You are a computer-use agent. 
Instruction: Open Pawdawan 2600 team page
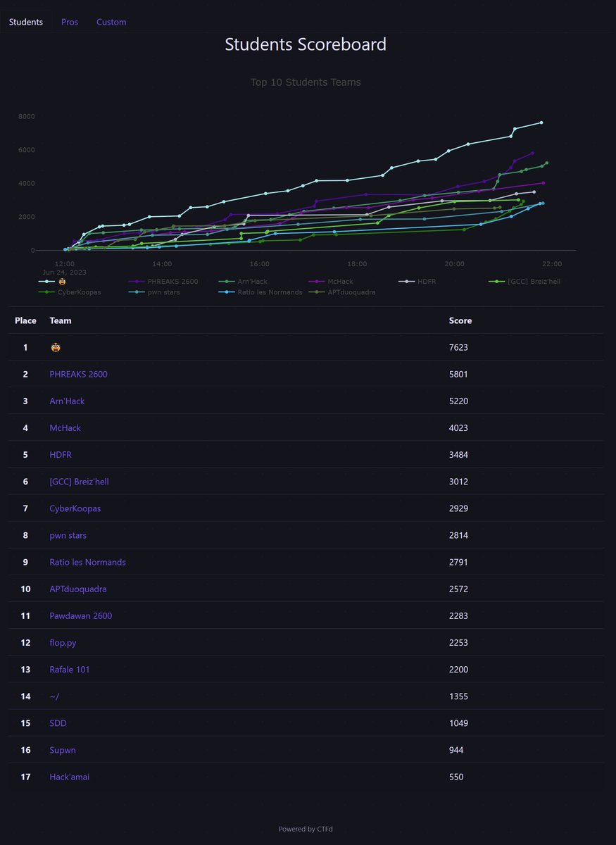81,615
